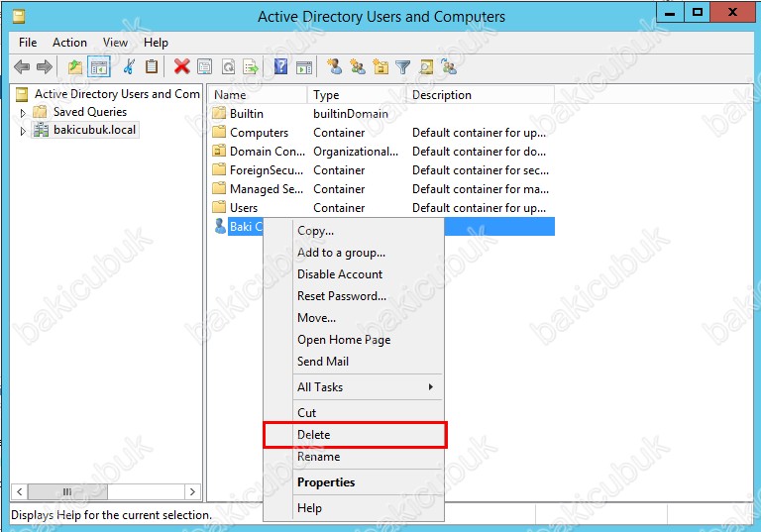
Task: Click Add to group toolbar icon
Action: (449, 66)
